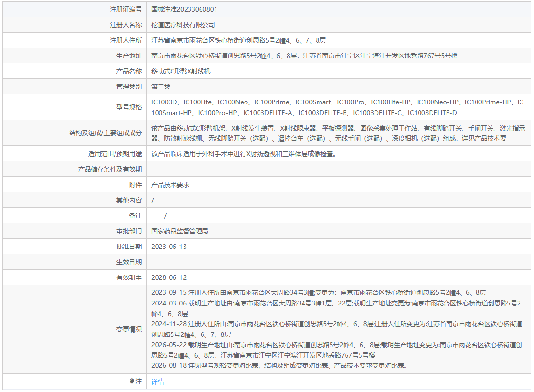Image resolution: width=534 pixels, height=392 pixels.
Task: Click the lightbulb icon beside 注
Action: 132,381
